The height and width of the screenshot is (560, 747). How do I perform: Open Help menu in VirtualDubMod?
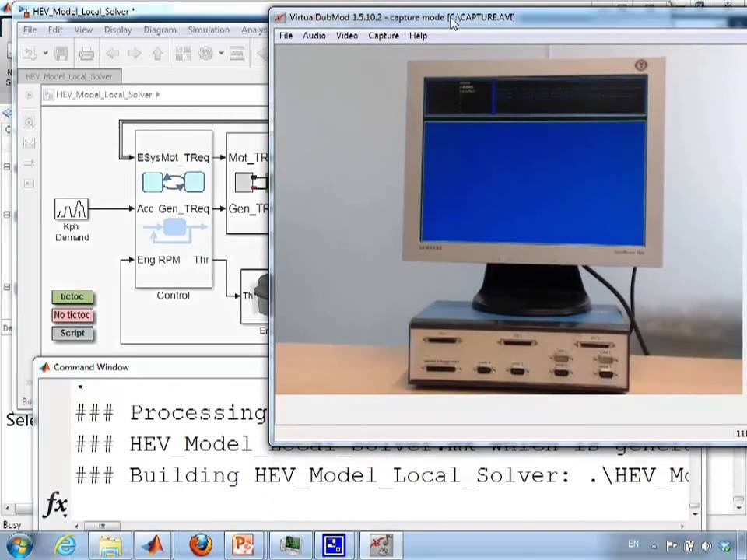pos(419,36)
